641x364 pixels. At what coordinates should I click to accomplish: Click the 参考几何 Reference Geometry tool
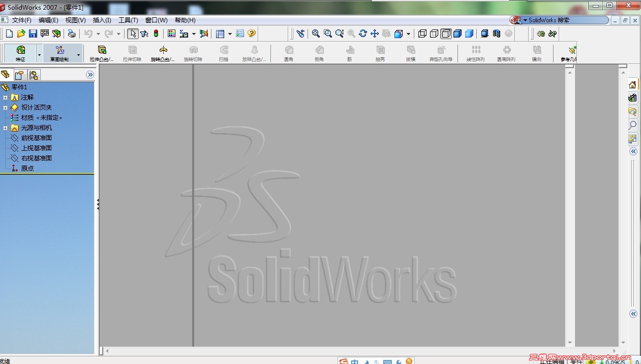[569, 53]
